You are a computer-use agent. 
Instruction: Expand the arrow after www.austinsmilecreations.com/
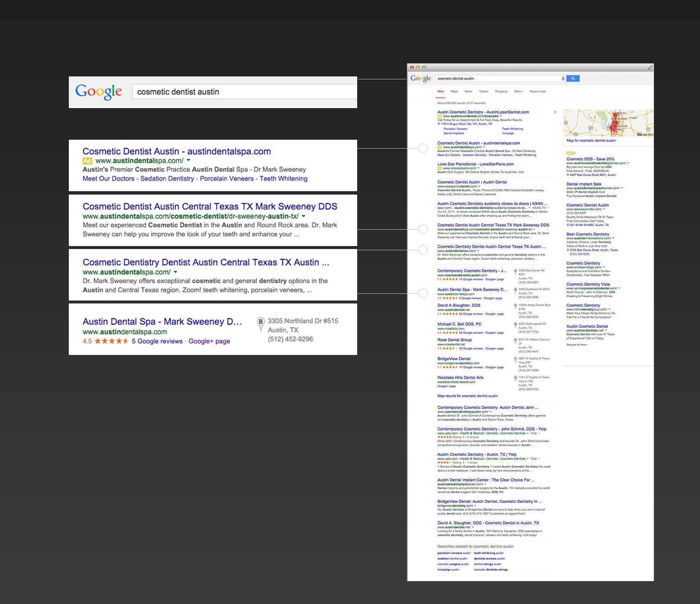click(613, 238)
